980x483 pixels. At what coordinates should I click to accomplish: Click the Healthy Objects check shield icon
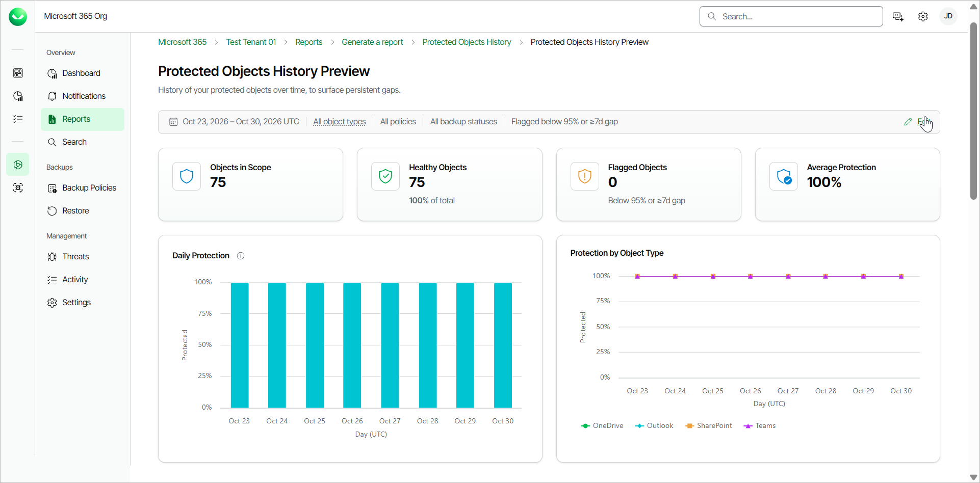(385, 176)
